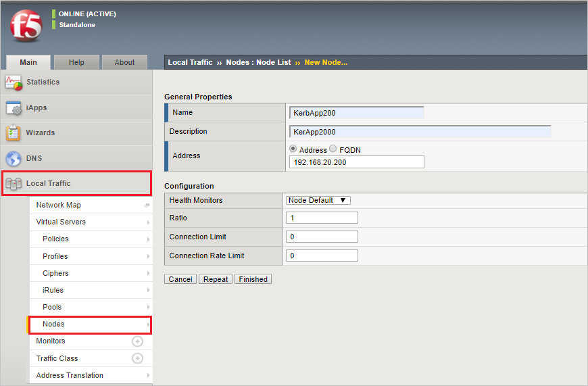Switch to Help tab
Viewport: 588px width, 386px height.
(x=76, y=62)
